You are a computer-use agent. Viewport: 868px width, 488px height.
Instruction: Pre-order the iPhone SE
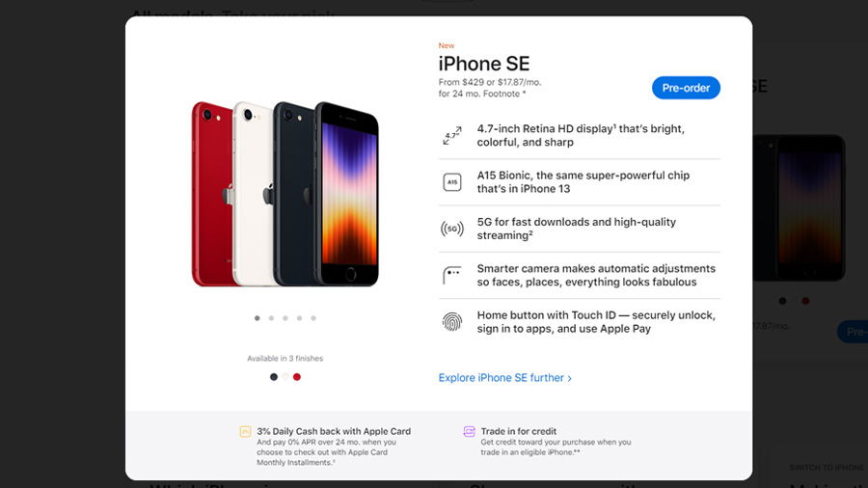(x=686, y=88)
